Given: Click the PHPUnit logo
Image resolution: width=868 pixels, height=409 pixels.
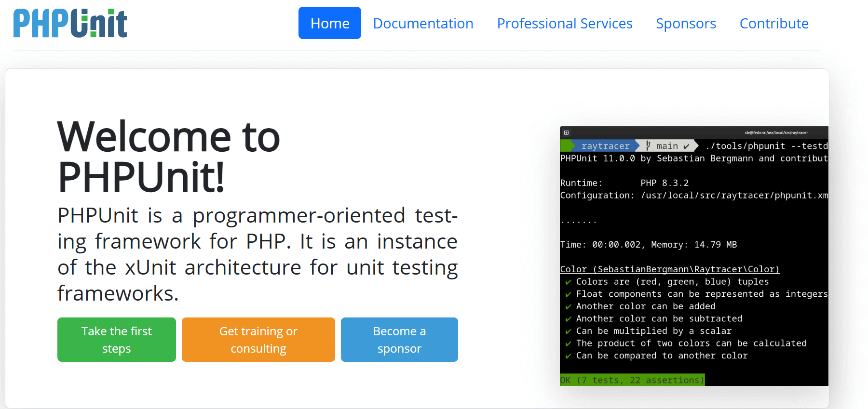Looking at the screenshot, I should [x=70, y=23].
